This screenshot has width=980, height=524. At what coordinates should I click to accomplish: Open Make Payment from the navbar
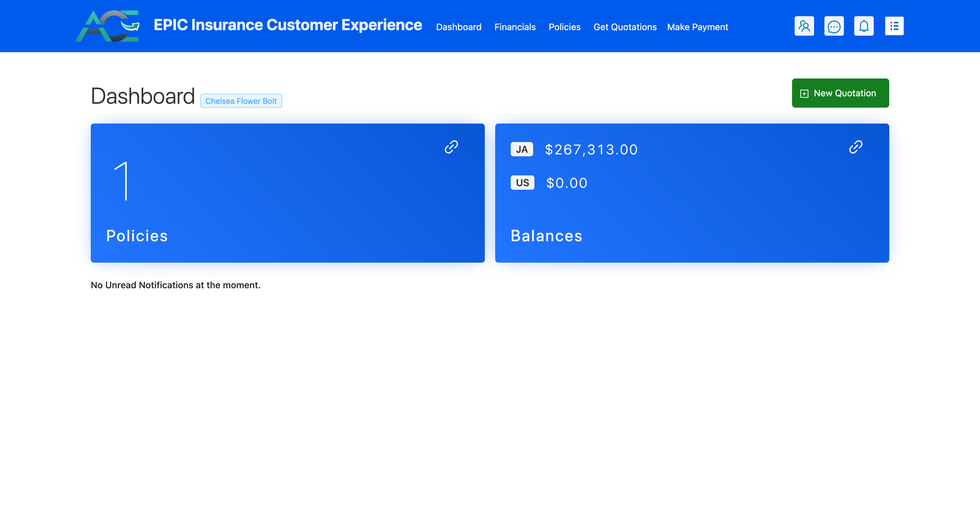(x=697, y=27)
